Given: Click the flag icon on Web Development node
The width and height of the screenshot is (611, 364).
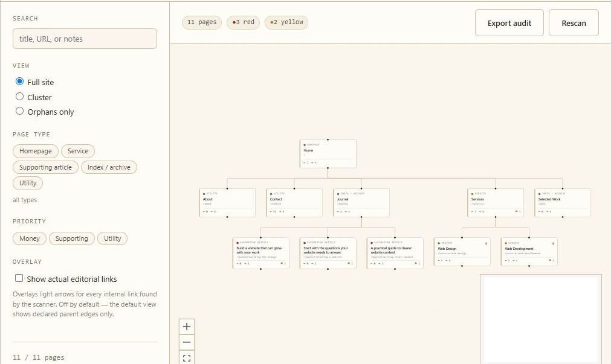Looking at the screenshot, I should coord(551,260).
